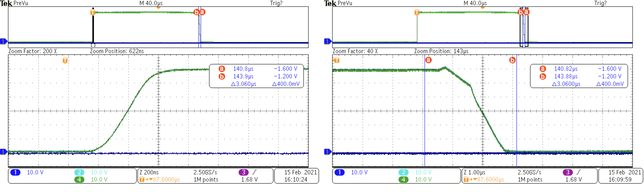Click the 'Zoom Position: 143µs' label
This screenshot has height=192, width=644.
(441, 51)
